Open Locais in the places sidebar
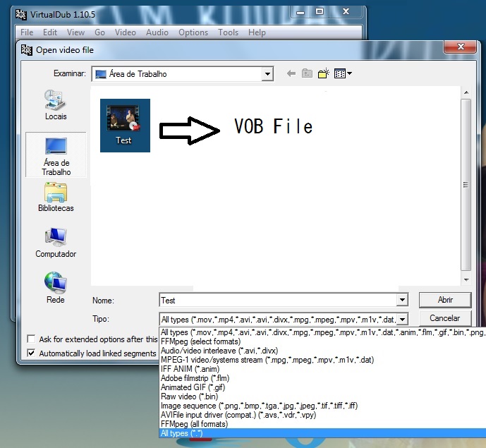486x448 pixels. click(x=56, y=105)
